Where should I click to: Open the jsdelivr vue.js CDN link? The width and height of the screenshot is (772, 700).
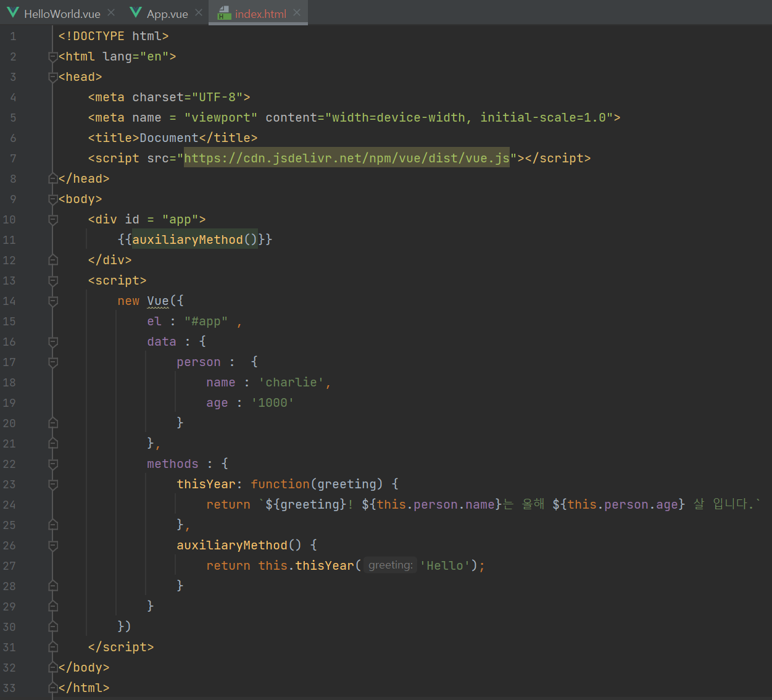(347, 159)
